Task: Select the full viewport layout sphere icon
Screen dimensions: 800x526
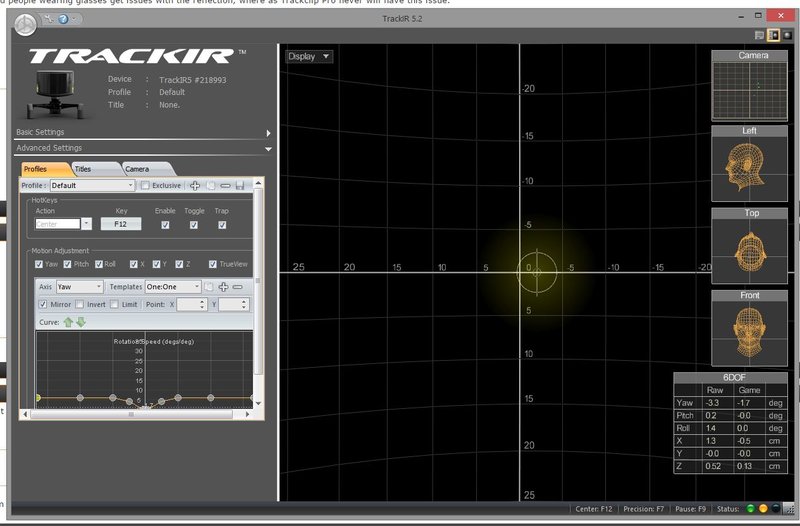Action: coord(788,35)
